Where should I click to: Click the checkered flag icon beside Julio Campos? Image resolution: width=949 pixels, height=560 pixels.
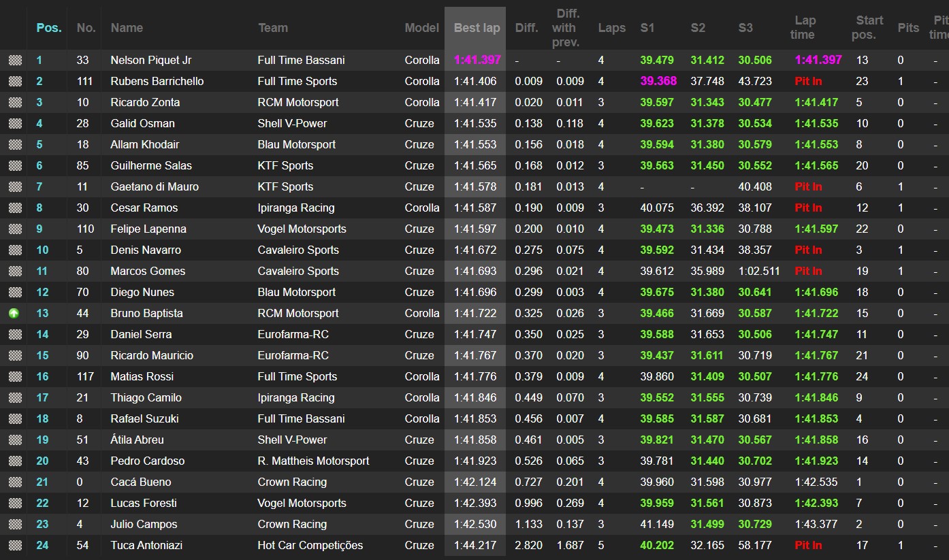[x=14, y=525]
